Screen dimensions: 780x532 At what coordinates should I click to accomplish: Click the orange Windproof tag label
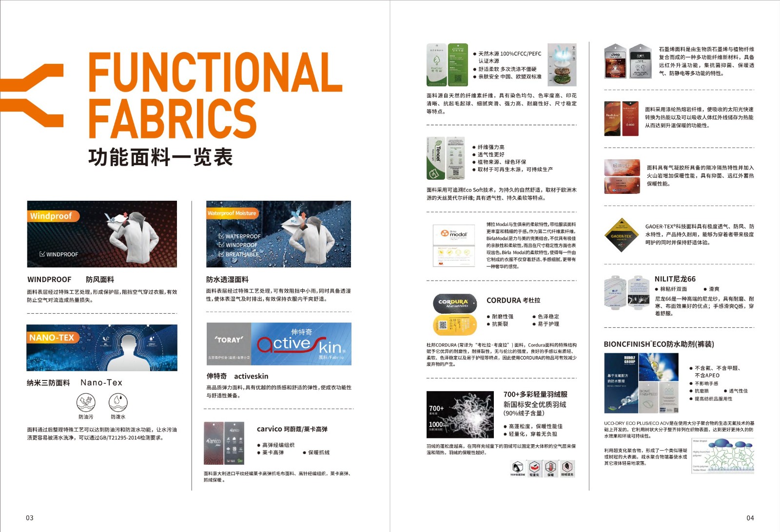click(52, 216)
